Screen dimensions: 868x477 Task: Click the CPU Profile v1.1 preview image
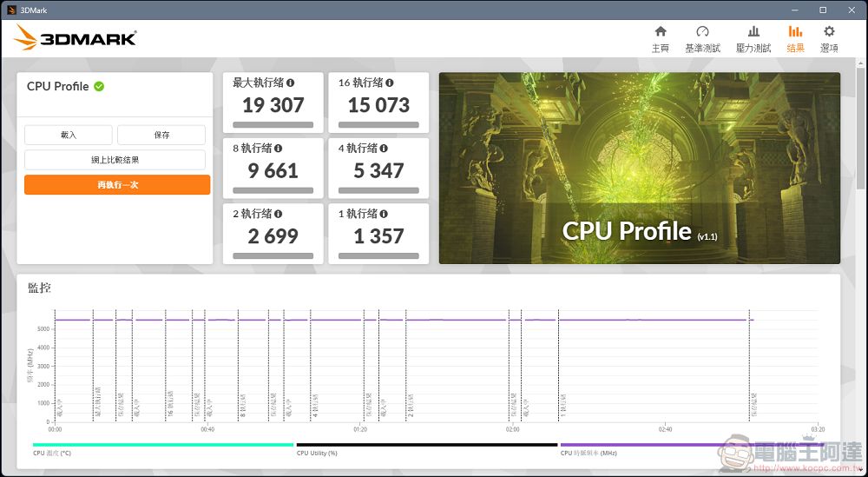640,169
